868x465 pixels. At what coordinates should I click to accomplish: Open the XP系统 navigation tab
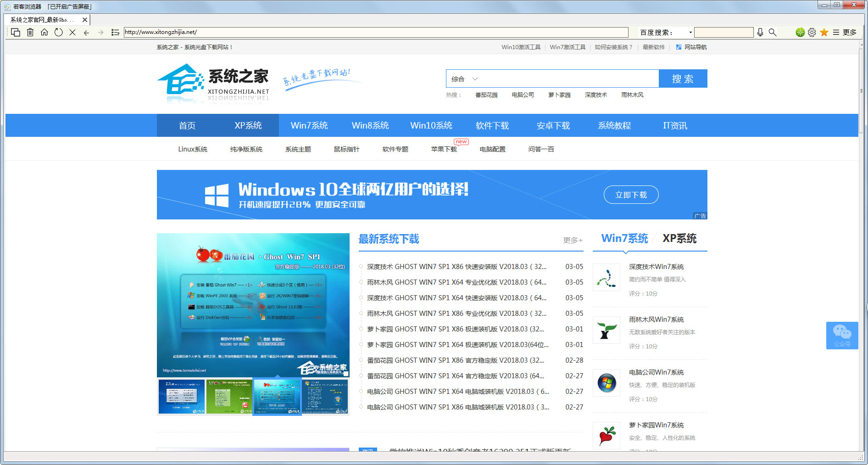pos(248,125)
